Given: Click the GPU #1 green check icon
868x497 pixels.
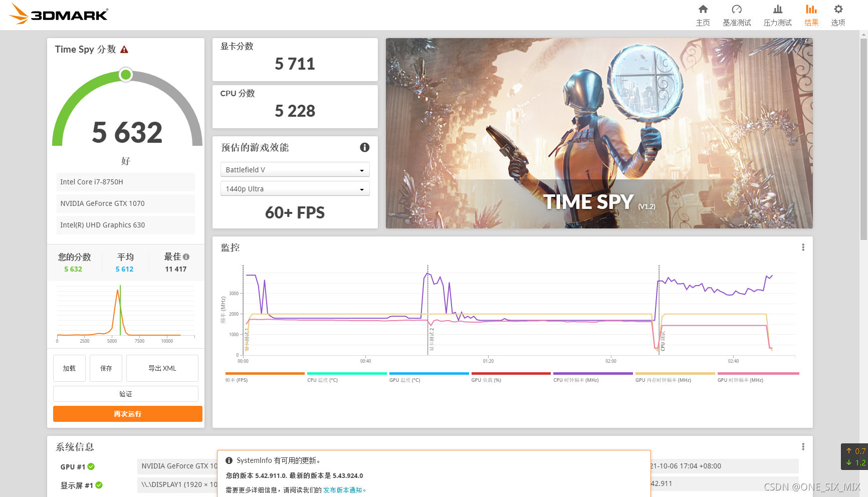Looking at the screenshot, I should 91,466.
